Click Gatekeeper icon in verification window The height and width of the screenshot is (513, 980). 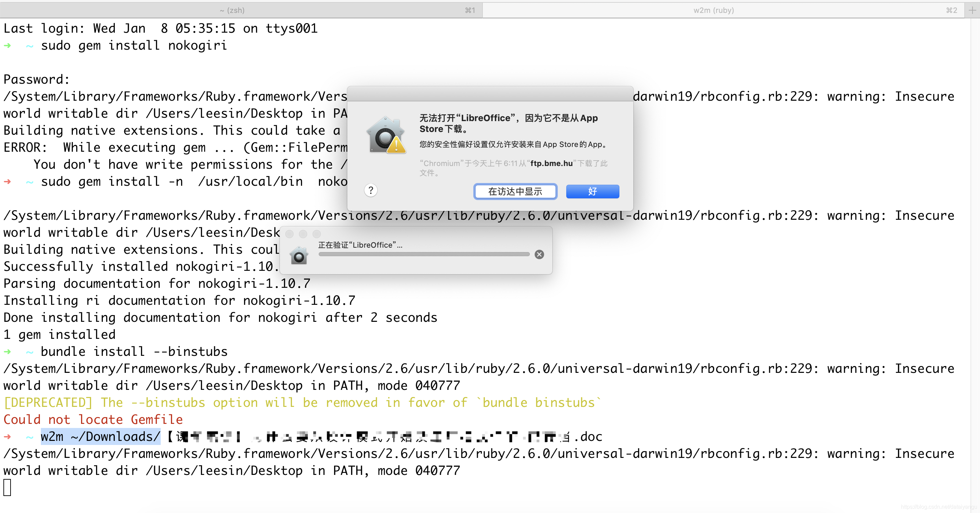[x=299, y=255]
